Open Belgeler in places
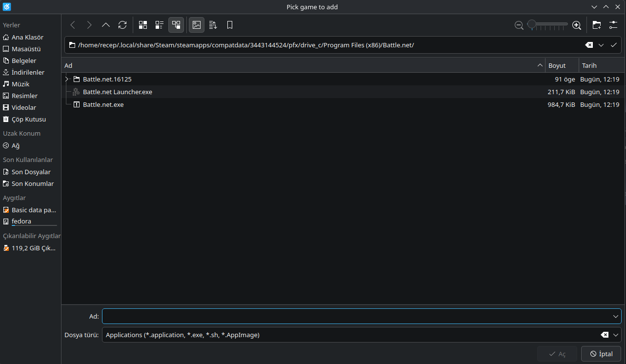The image size is (626, 364). (x=30, y=61)
